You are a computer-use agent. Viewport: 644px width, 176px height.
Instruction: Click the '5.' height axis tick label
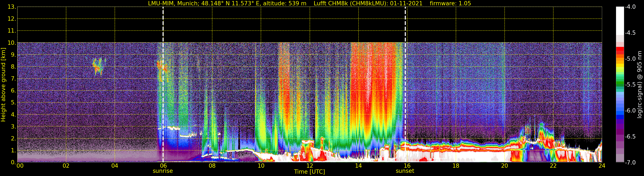click(x=13, y=102)
